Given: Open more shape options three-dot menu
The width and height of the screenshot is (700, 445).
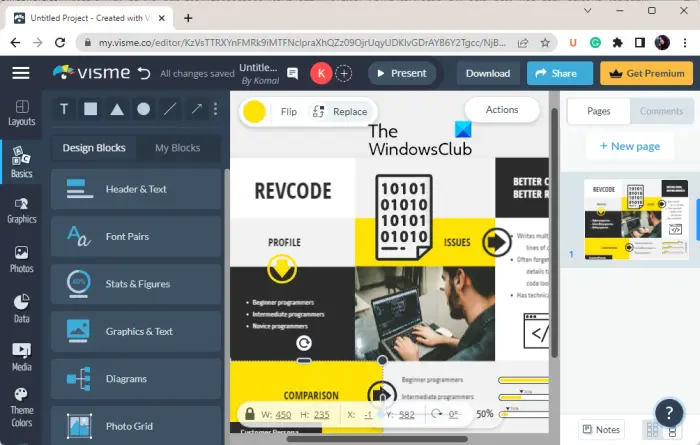Looking at the screenshot, I should coord(216,109).
